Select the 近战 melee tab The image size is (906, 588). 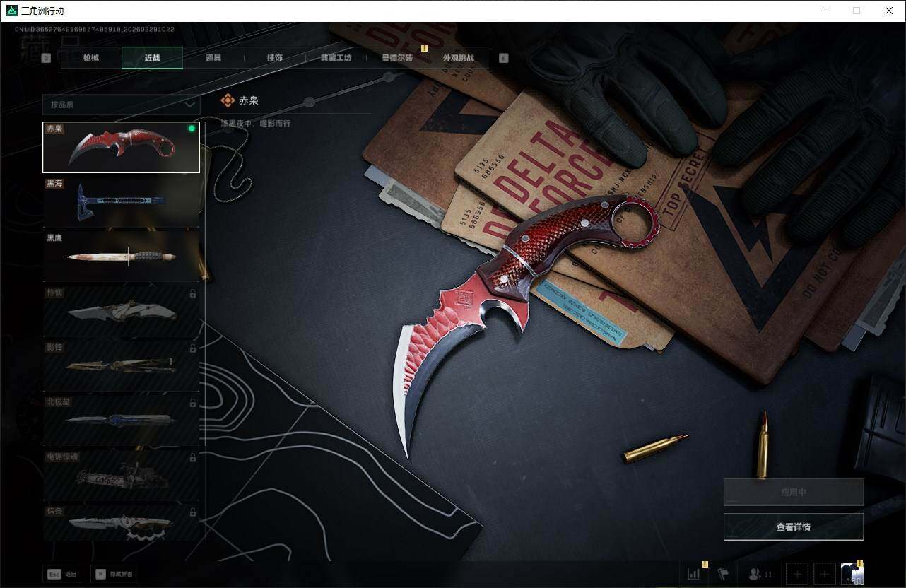point(152,58)
